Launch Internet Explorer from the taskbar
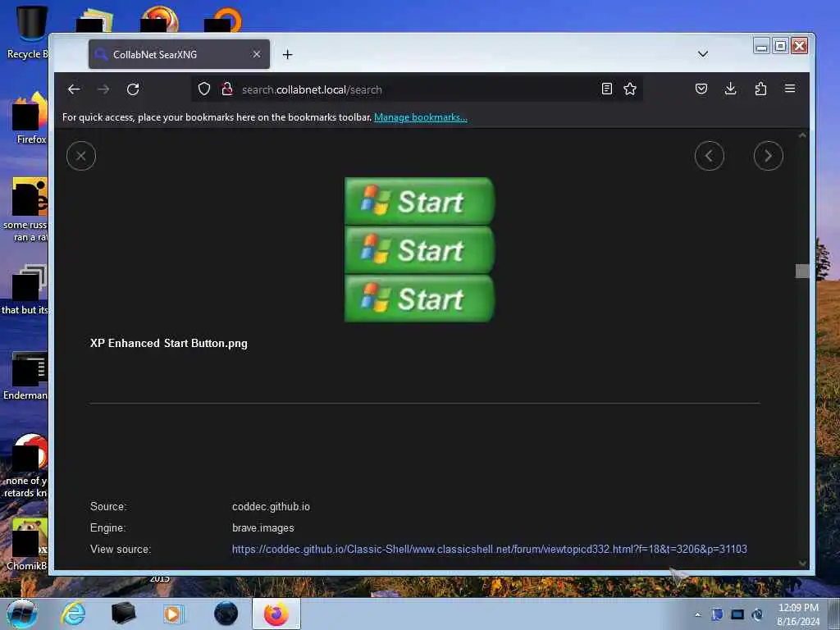Image resolution: width=840 pixels, height=630 pixels. [73, 614]
